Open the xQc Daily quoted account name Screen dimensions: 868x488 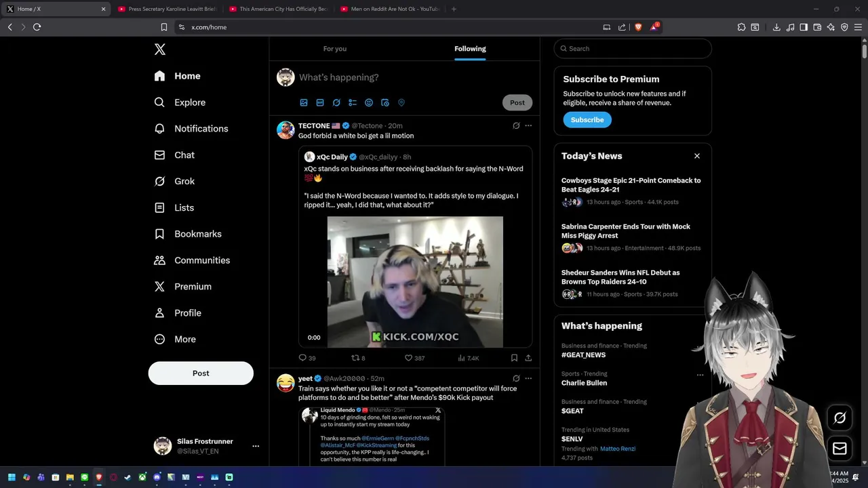332,157
